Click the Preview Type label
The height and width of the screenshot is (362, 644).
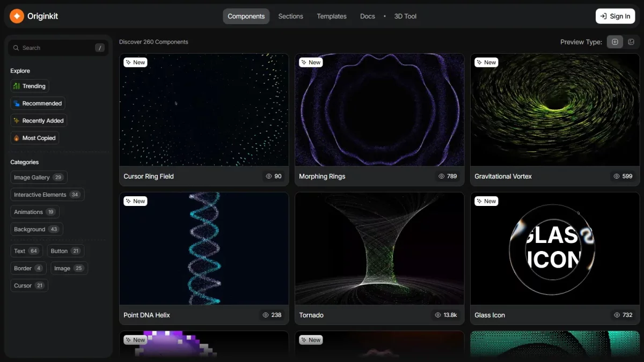tap(581, 42)
